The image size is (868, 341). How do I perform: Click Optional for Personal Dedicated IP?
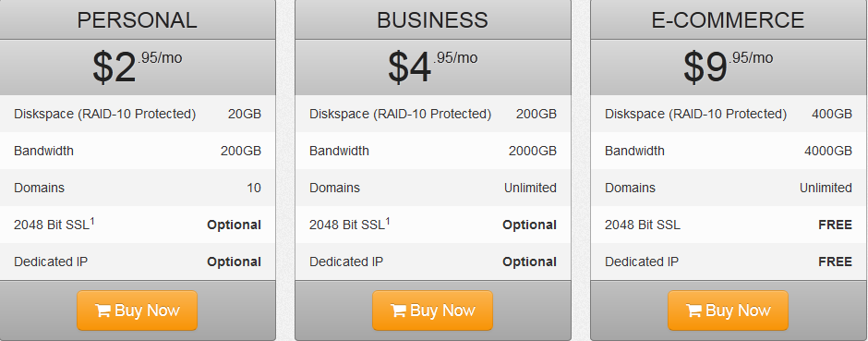tap(234, 262)
